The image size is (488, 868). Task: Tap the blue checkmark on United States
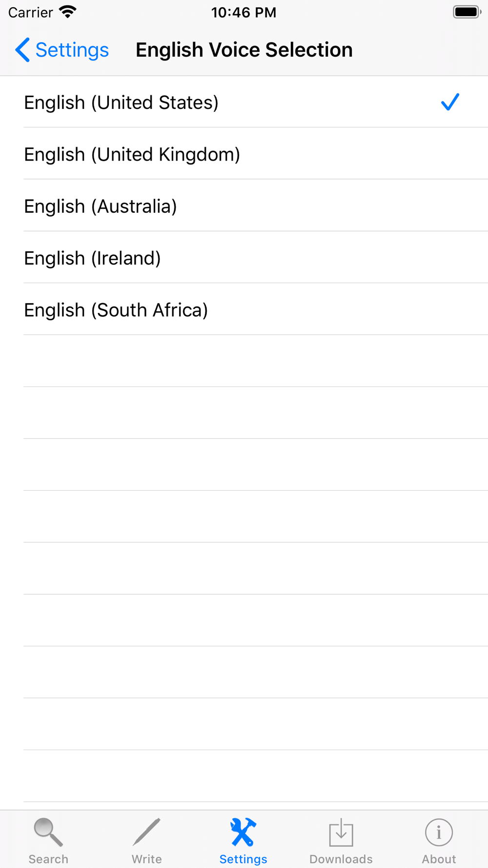point(450,102)
